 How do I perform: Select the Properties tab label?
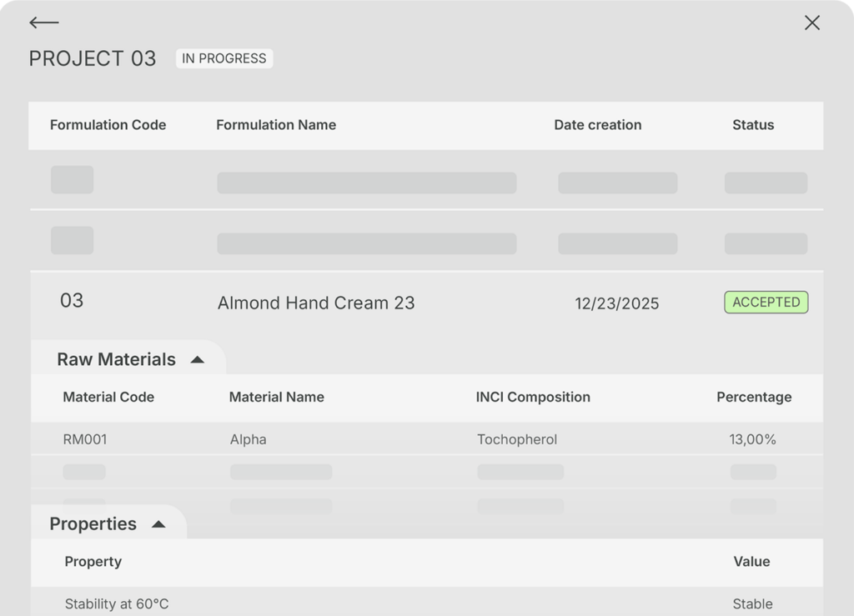(93, 523)
